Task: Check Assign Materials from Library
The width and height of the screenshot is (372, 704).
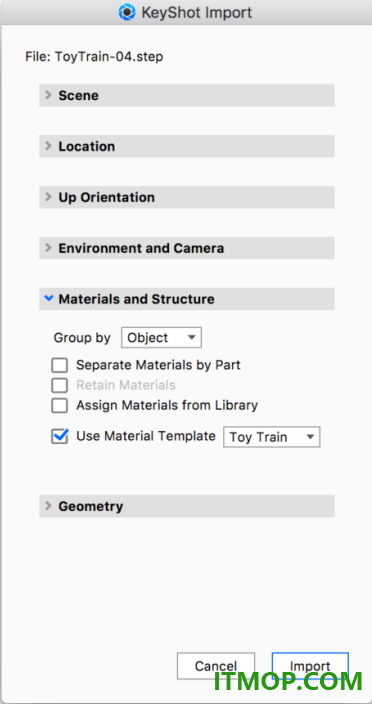Action: pyautogui.click(x=59, y=405)
